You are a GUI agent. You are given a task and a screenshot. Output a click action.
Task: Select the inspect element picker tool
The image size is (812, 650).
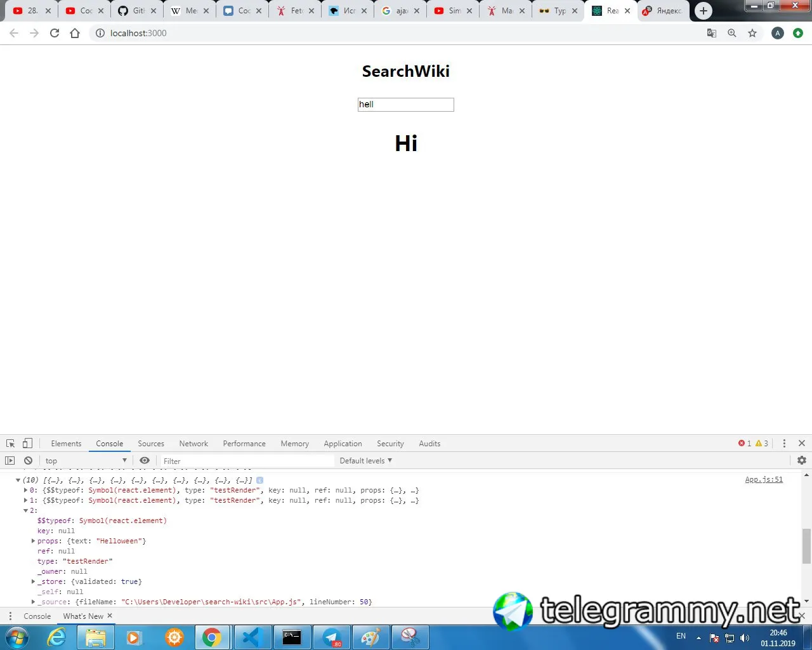click(10, 444)
